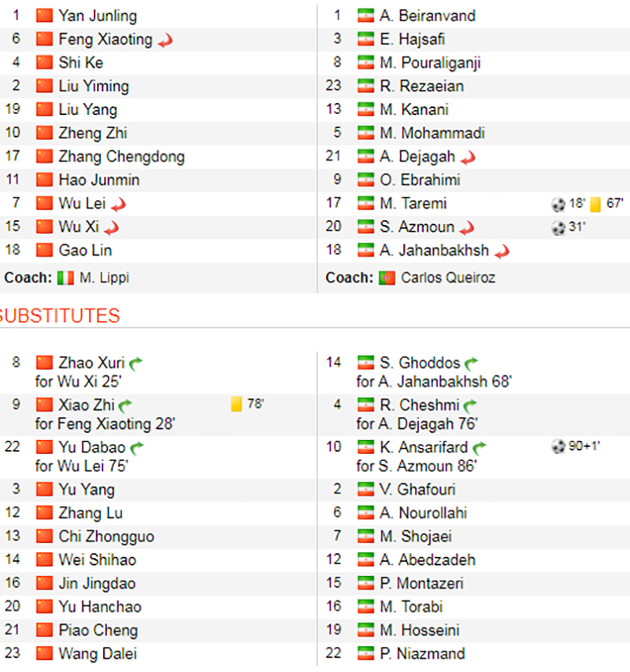The width and height of the screenshot is (630, 672).
Task: Click the China flag beside Wang Dalei
Action: [44, 654]
